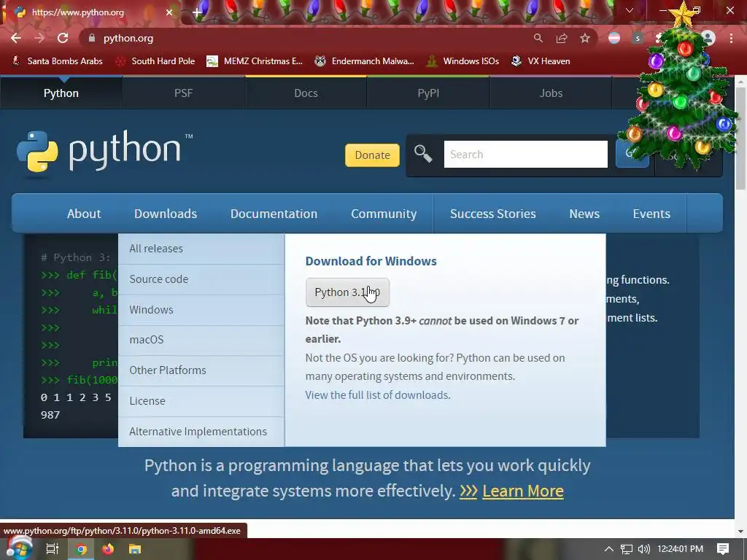This screenshot has width=747, height=560.
Task: Switch to the Docs tab
Action: (x=306, y=93)
